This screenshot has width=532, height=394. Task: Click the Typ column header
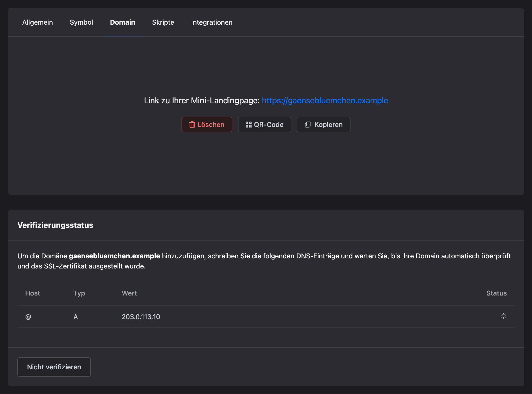click(x=79, y=293)
